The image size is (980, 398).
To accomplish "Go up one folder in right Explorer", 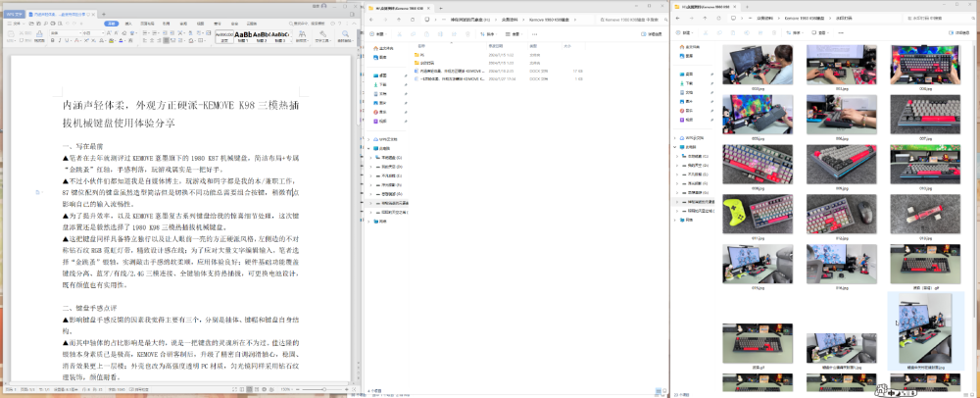I will tap(705, 18).
